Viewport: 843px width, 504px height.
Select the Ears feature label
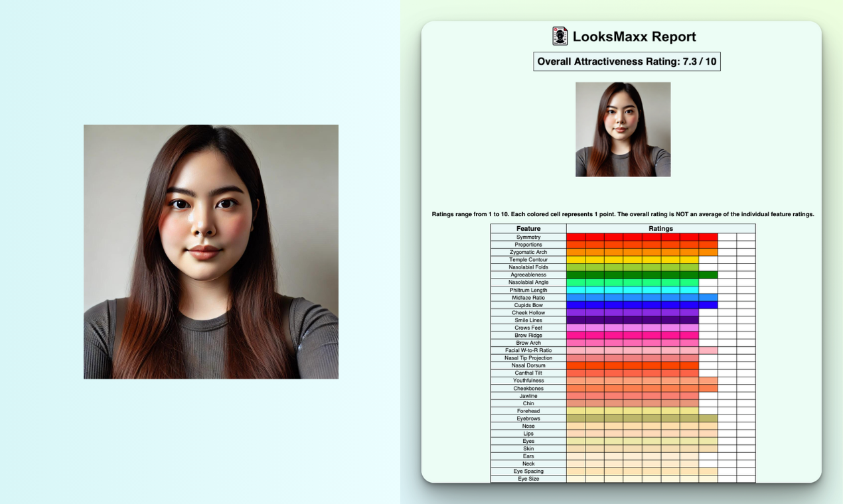coord(528,456)
